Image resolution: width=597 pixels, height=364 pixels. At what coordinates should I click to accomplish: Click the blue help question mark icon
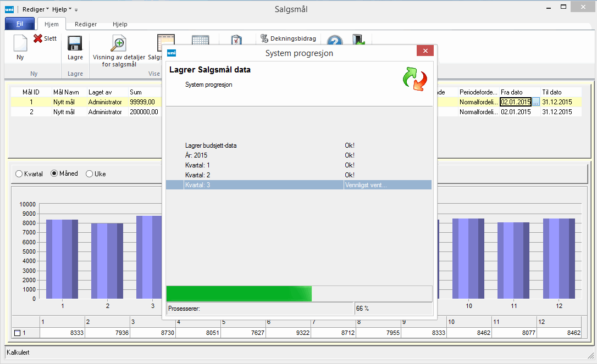click(335, 42)
